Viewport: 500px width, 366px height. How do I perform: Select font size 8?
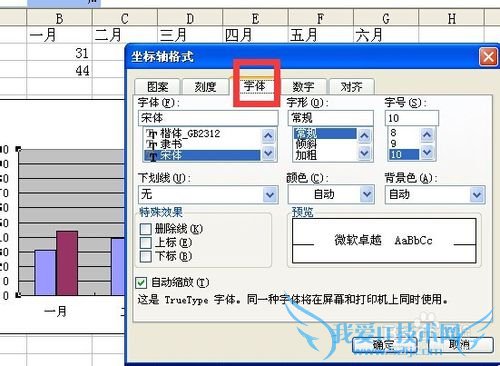(x=403, y=133)
